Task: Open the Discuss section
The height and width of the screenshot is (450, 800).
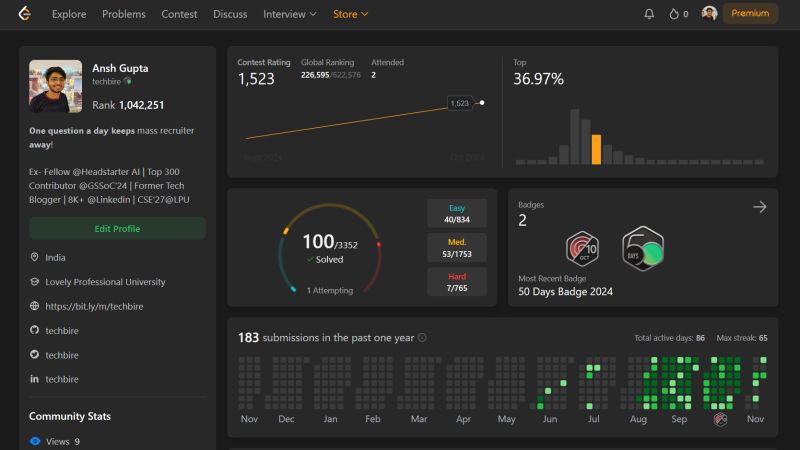Action: [x=230, y=14]
